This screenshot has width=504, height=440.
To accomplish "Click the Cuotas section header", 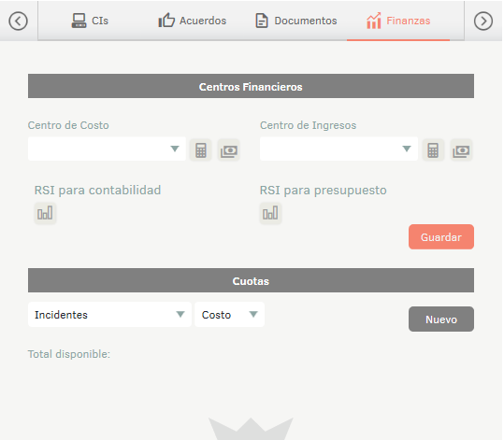I will point(251,280).
